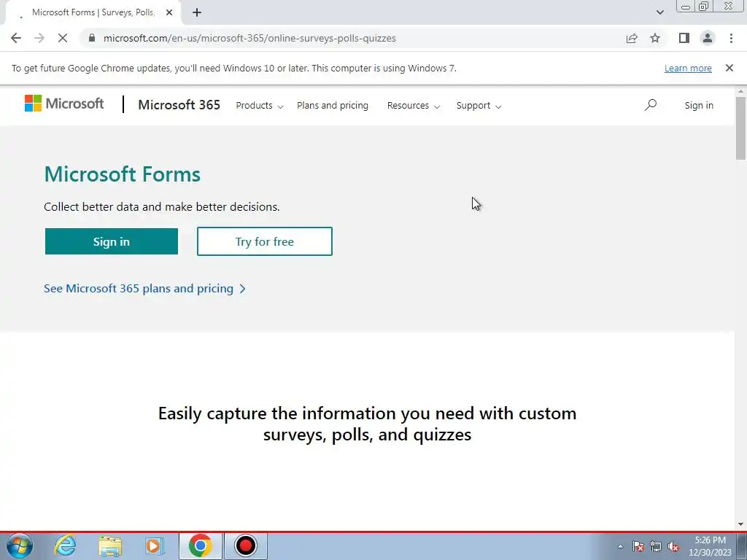
Task: Click the Microsoft Forms heading
Action: (123, 174)
